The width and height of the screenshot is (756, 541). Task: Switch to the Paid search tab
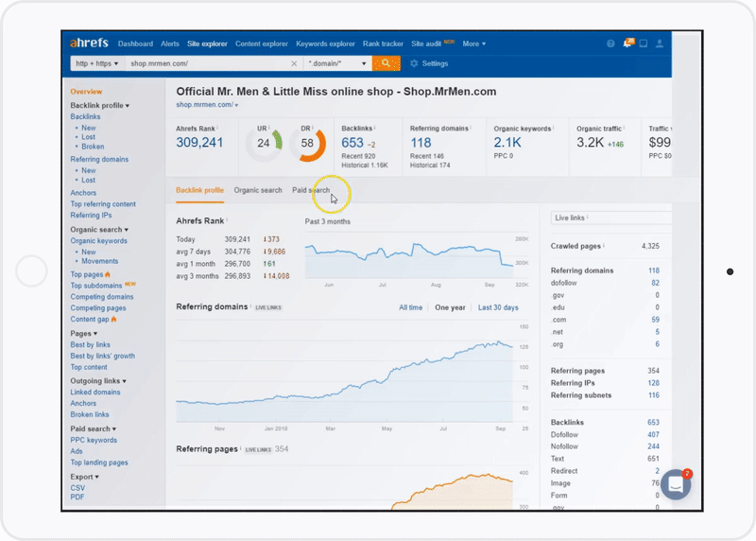pos(311,190)
